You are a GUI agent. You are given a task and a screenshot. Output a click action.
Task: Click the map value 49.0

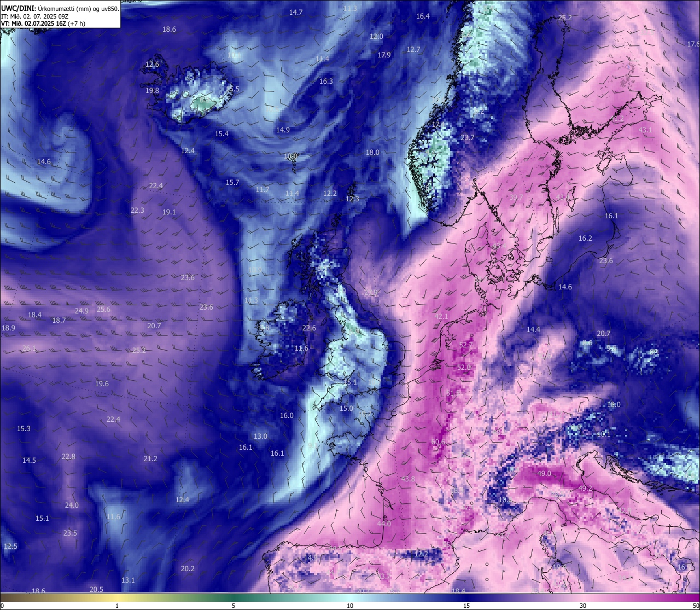(544, 474)
